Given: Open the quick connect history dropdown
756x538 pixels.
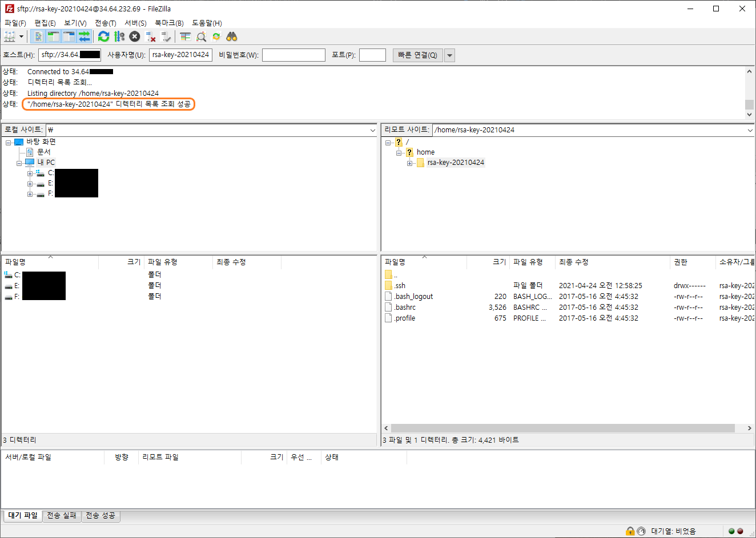Looking at the screenshot, I should click(x=450, y=55).
